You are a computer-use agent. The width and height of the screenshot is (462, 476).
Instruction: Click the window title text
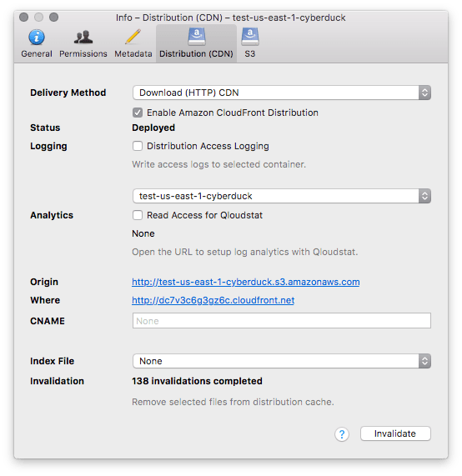[230, 18]
